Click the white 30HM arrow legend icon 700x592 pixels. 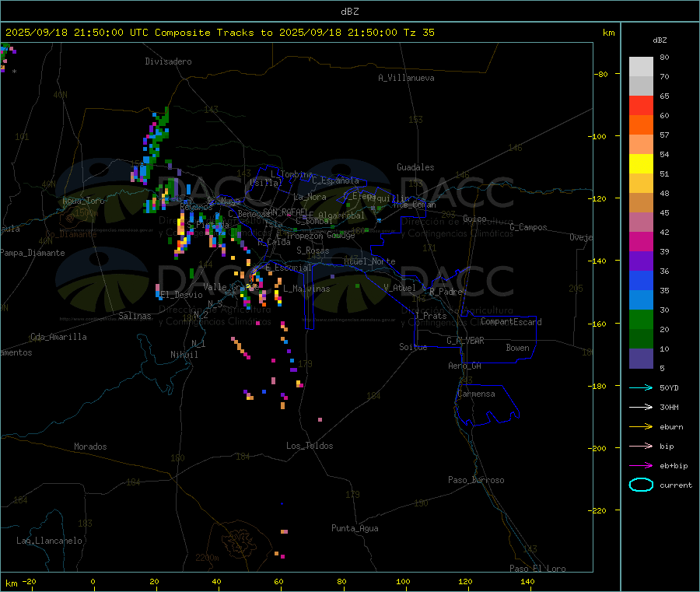(641, 407)
